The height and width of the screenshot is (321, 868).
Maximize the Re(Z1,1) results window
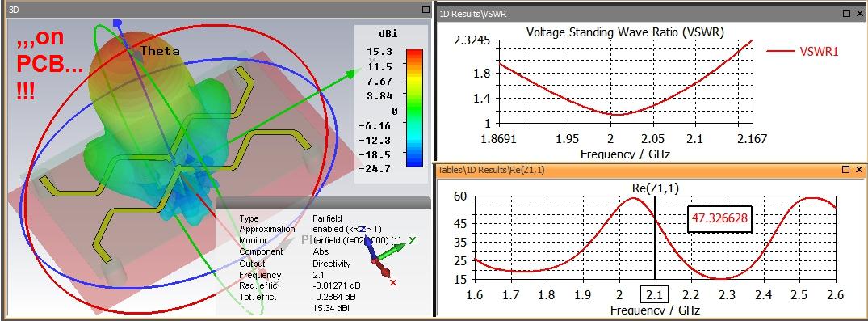coord(846,170)
